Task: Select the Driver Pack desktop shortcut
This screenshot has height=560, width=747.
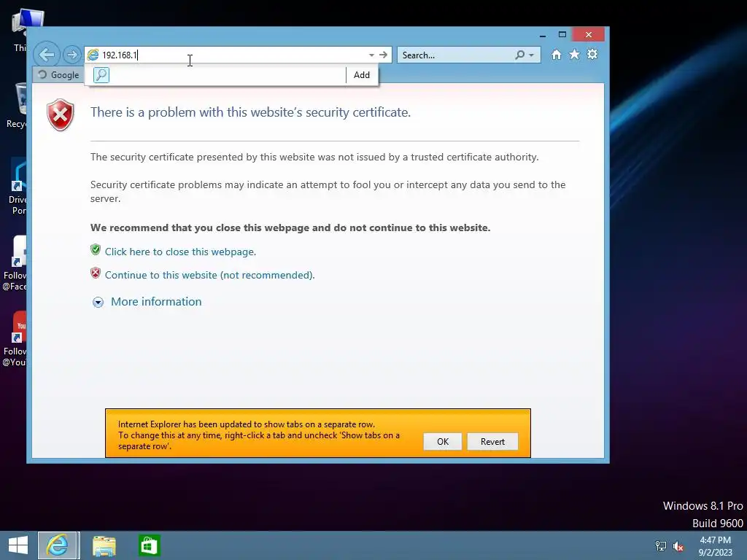Action: (18, 187)
